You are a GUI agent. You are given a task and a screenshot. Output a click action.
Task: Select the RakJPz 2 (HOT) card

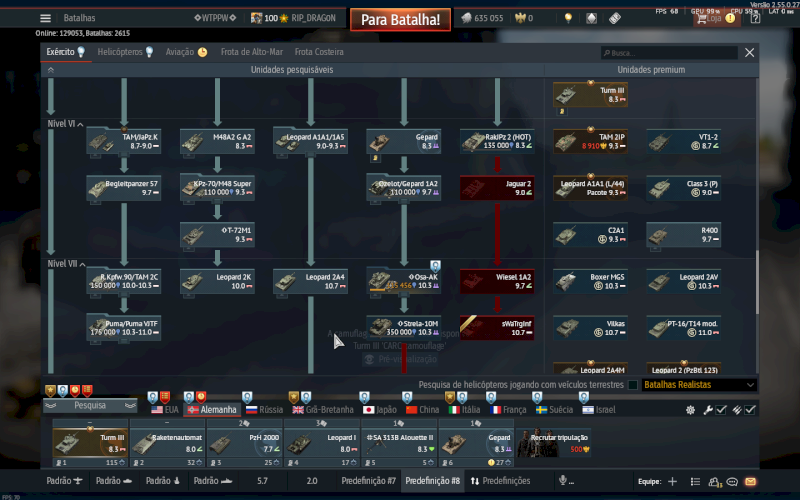point(497,141)
